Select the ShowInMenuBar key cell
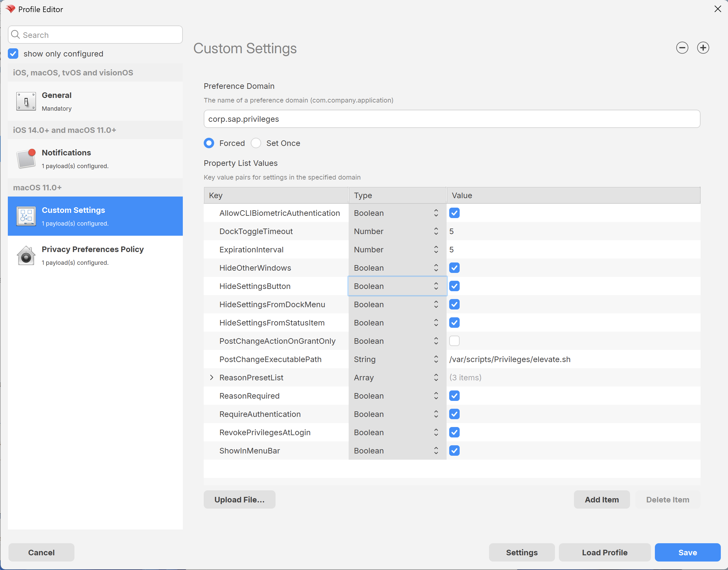Image resolution: width=728 pixels, height=570 pixels. coord(276,451)
